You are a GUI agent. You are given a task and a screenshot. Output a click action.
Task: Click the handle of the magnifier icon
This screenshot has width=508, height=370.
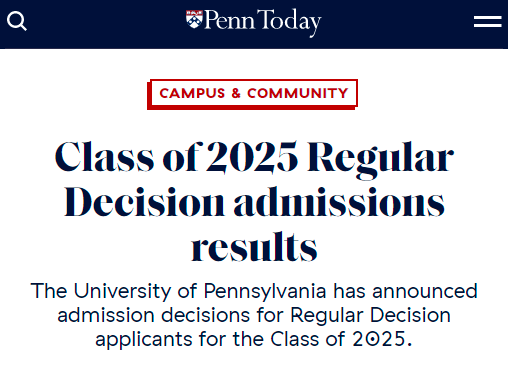(23, 27)
